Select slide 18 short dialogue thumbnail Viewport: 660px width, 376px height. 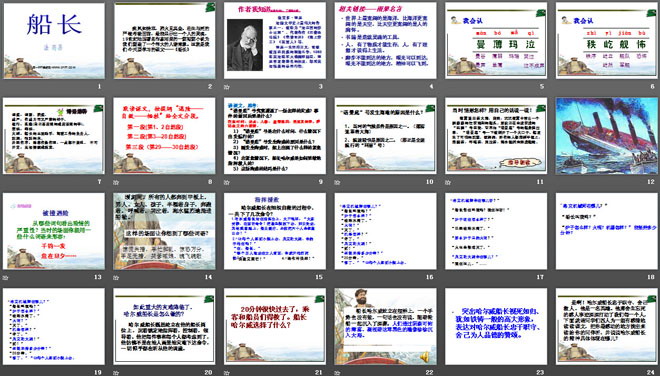607,231
